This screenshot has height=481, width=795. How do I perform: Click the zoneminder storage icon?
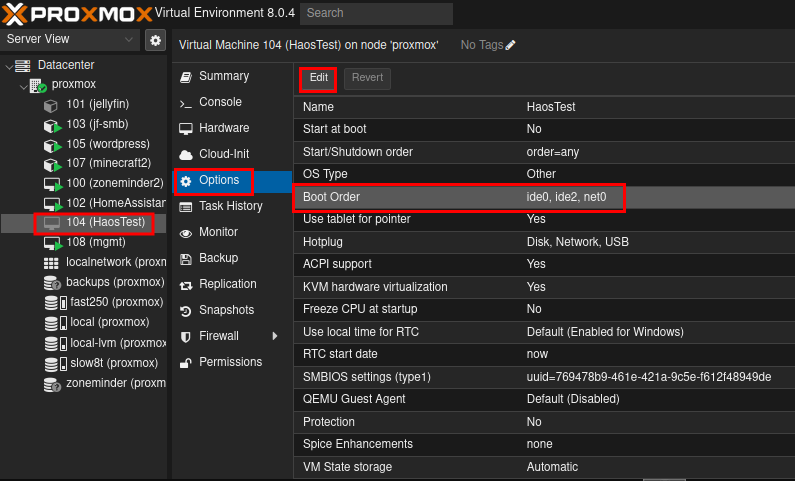pyautogui.click(x=52, y=385)
